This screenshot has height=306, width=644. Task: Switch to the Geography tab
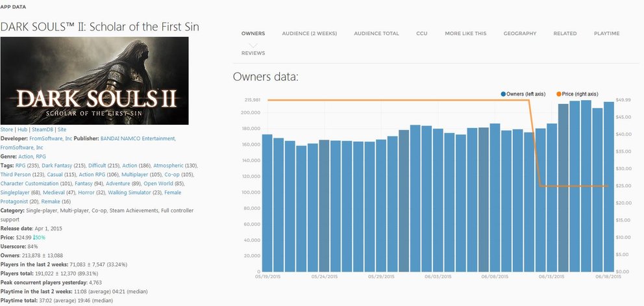pos(520,33)
